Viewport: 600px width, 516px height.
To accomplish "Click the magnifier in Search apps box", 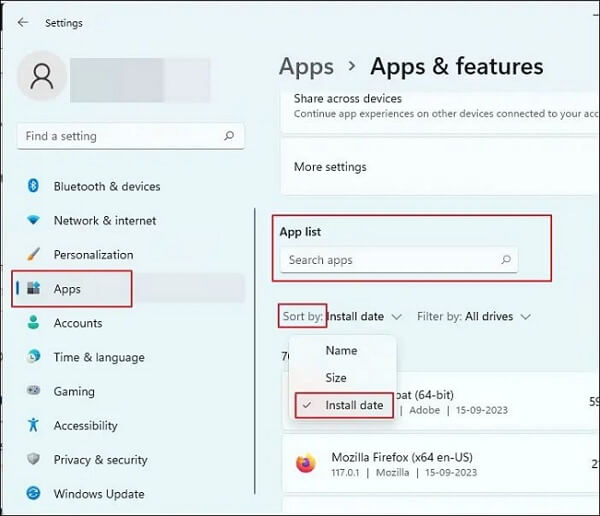I will pyautogui.click(x=506, y=260).
